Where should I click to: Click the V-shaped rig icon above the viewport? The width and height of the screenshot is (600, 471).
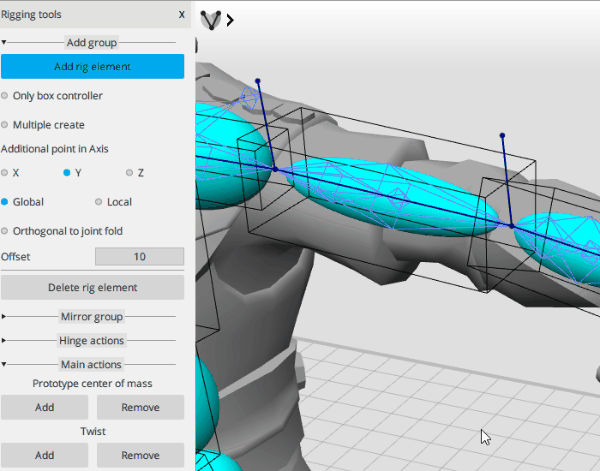pyautogui.click(x=211, y=20)
